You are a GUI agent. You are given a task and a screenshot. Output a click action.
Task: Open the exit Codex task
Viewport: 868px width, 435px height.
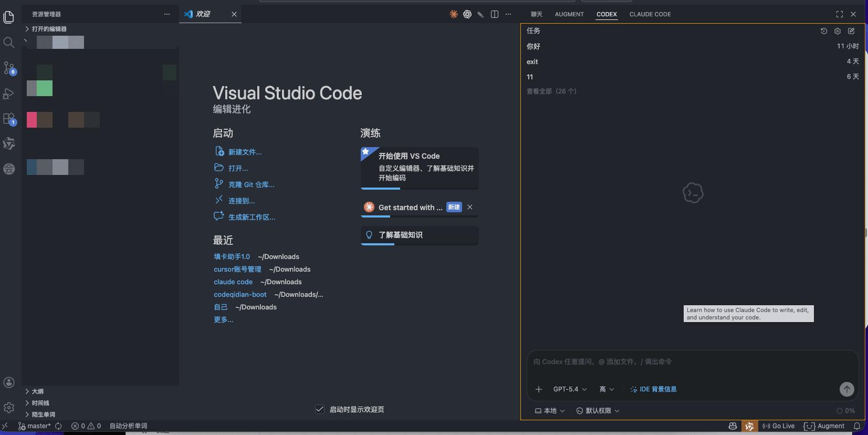tap(693, 61)
